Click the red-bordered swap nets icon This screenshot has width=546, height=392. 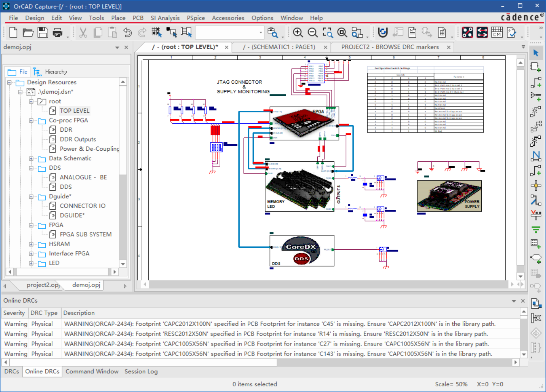click(x=482, y=32)
